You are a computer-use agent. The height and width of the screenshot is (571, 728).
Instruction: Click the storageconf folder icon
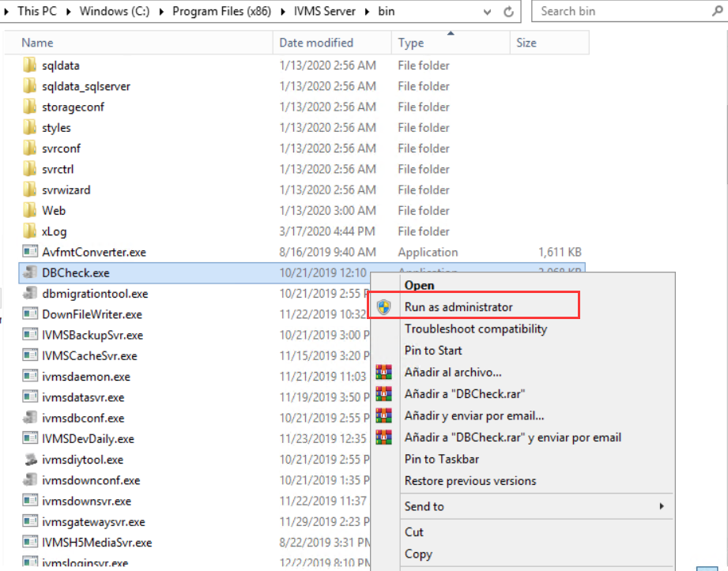coord(30,107)
